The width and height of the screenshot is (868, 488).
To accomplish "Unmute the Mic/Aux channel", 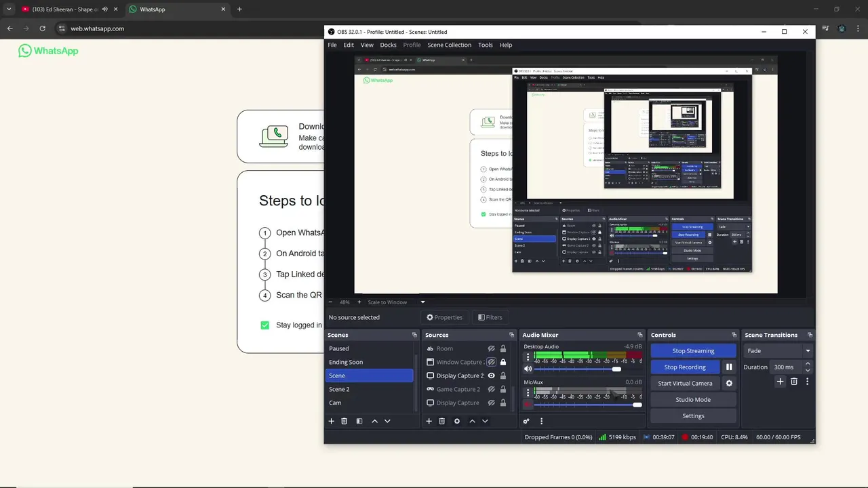I will [x=528, y=405].
